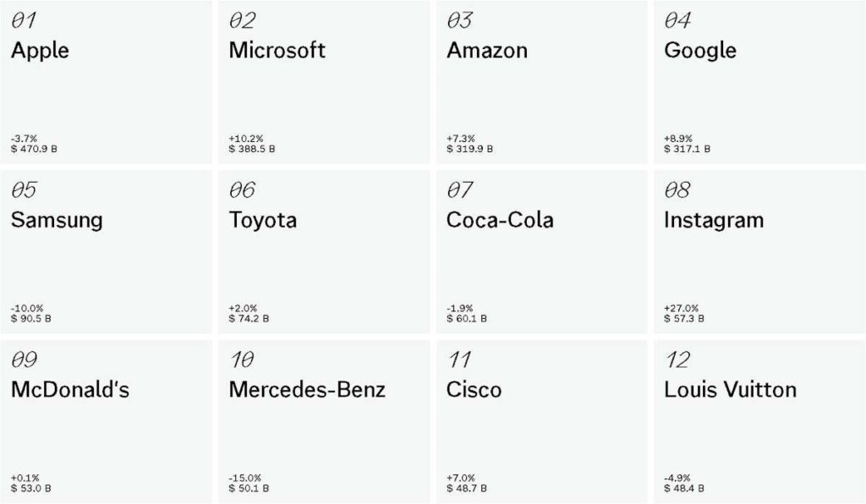The image size is (866, 504).
Task: Click Microsoft's $388.5 B value text
Action: tap(252, 149)
